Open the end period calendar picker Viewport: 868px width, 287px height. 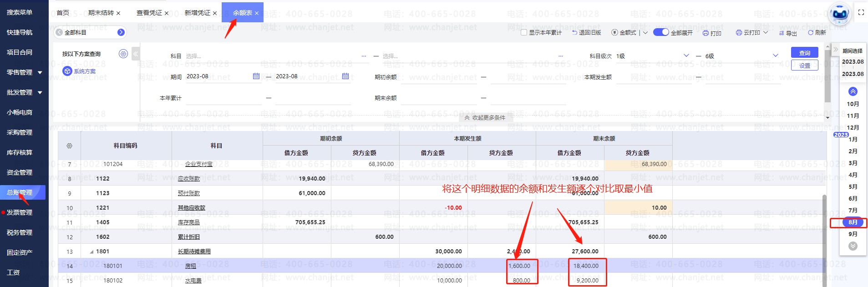[345, 76]
